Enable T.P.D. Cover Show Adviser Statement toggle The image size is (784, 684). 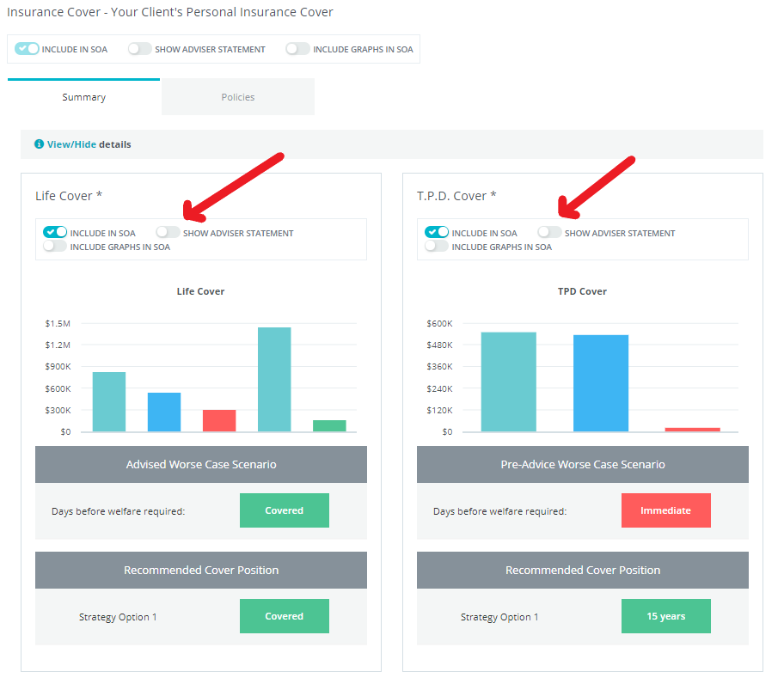550,233
